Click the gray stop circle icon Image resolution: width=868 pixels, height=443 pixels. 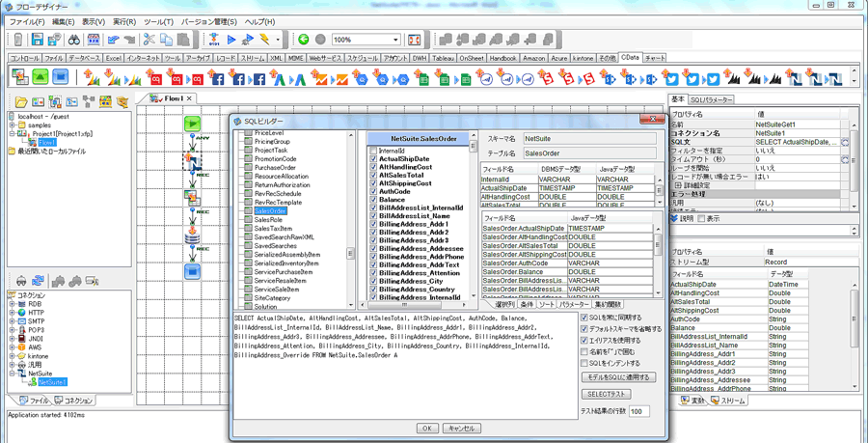[320, 40]
